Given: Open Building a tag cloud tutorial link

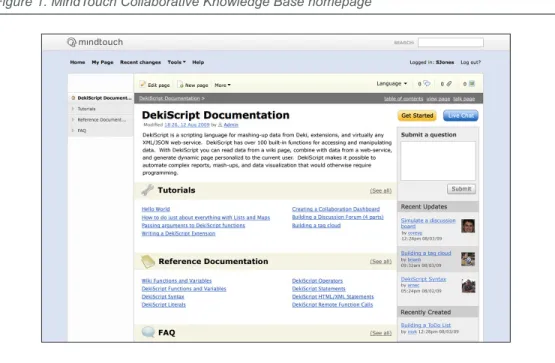Looking at the screenshot, I should tap(316, 225).
